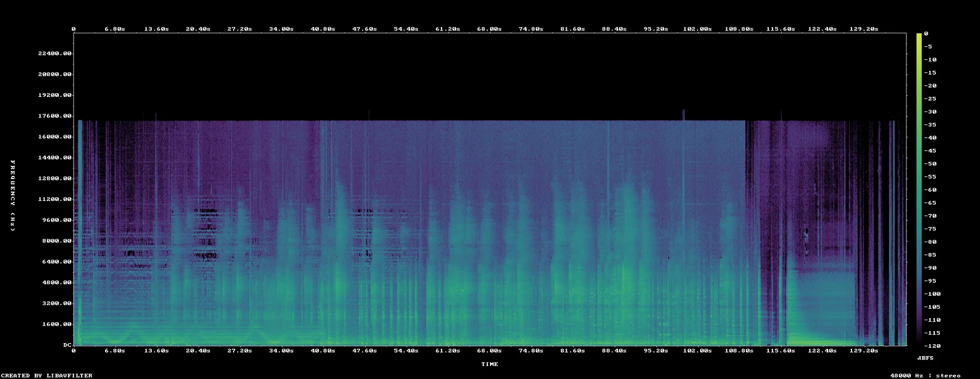The image size is (980, 379).
Task: Click the -80 dBFS legend value
Action: [930, 242]
